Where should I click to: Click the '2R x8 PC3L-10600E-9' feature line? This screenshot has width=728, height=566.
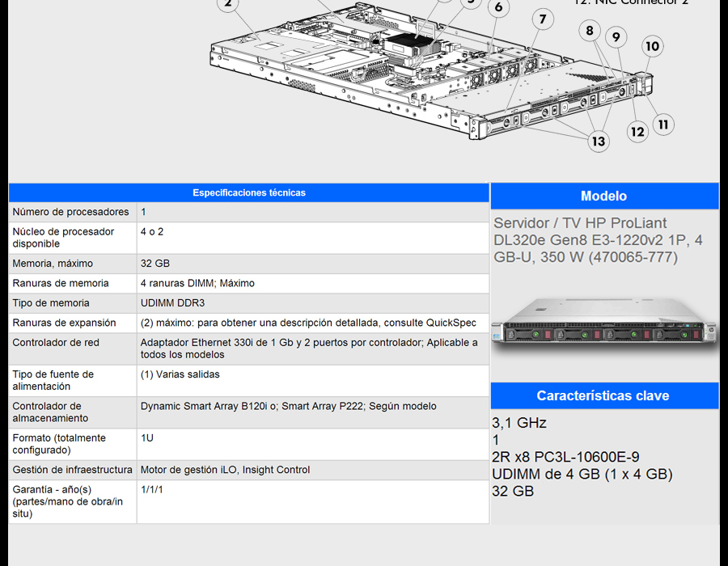[x=565, y=457]
